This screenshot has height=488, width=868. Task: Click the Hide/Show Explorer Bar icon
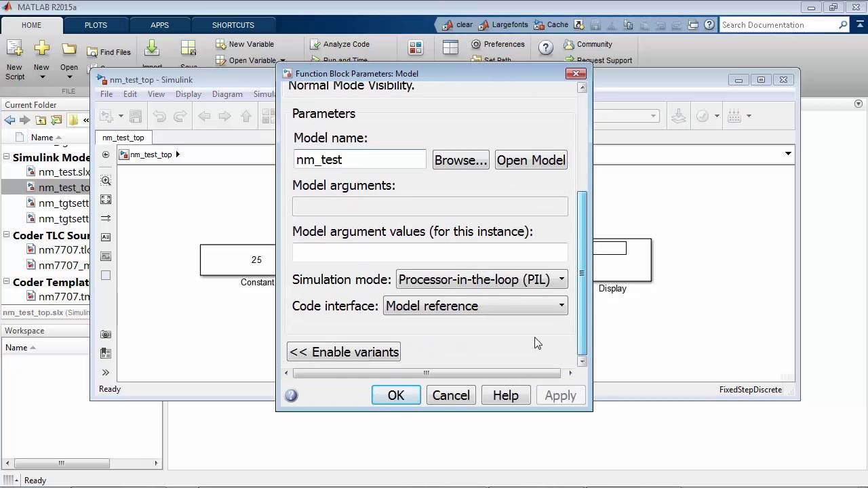pos(106,155)
